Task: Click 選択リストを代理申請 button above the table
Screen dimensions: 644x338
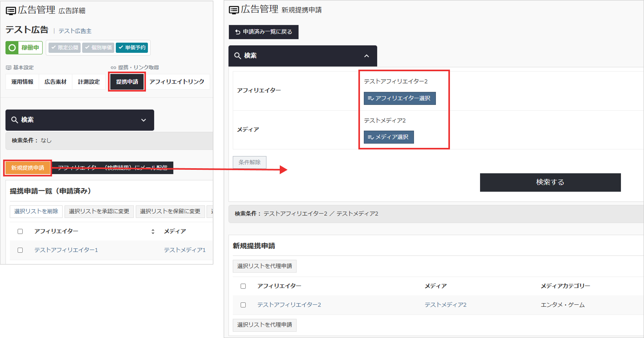Action: pos(264,266)
